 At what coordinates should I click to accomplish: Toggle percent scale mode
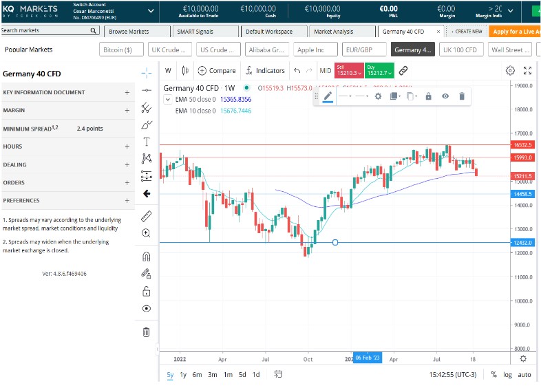494,374
